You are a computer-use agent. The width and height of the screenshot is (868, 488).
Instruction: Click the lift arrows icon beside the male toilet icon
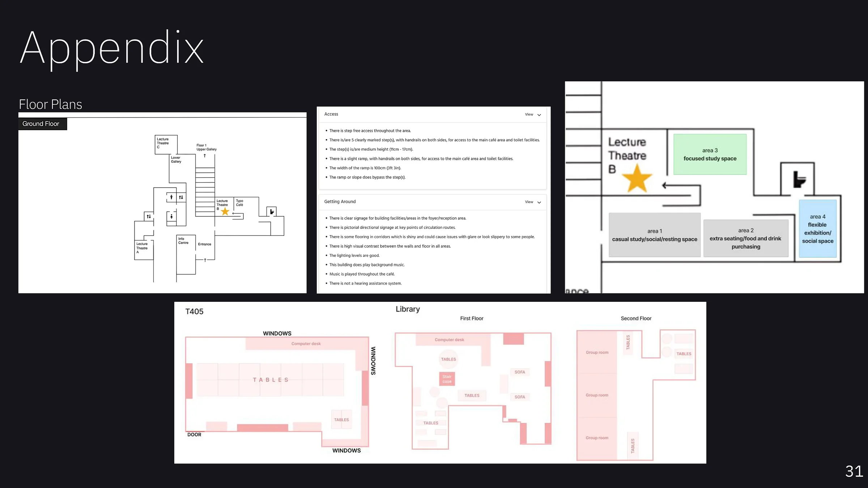(181, 197)
